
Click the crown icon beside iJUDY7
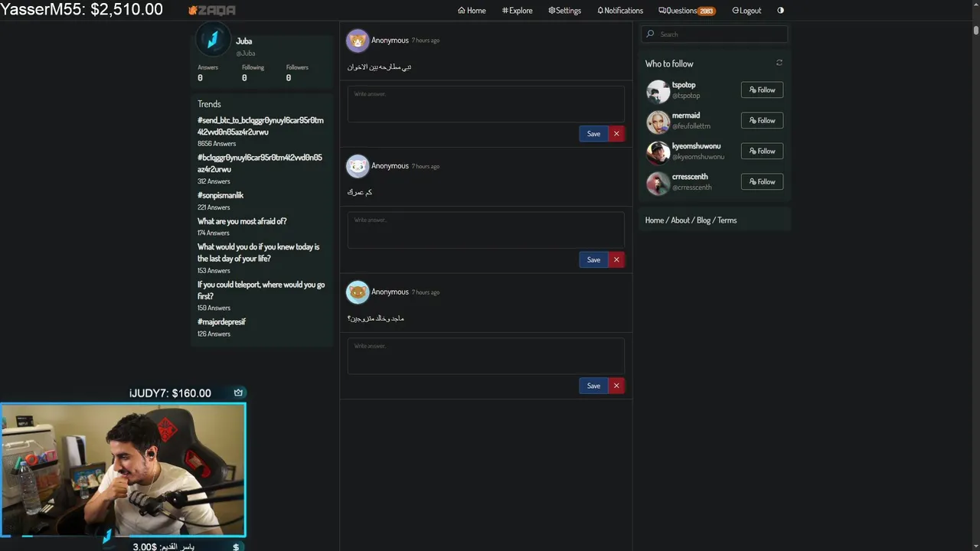[238, 393]
